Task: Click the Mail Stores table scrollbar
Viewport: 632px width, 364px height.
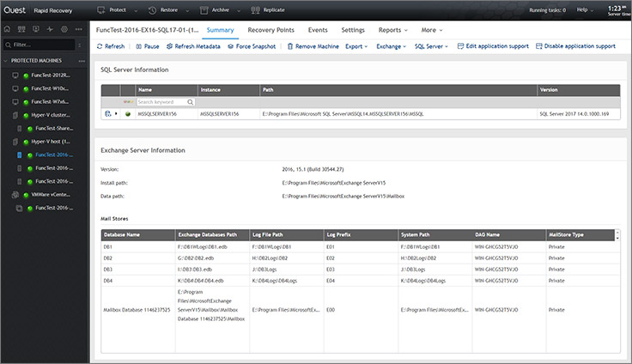Action: pyautogui.click(x=617, y=234)
